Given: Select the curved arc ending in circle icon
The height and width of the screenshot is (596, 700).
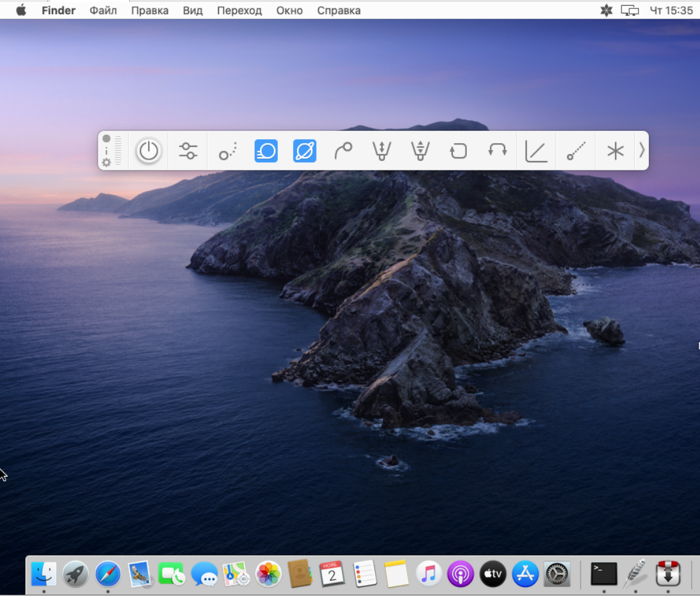Looking at the screenshot, I should 343,151.
